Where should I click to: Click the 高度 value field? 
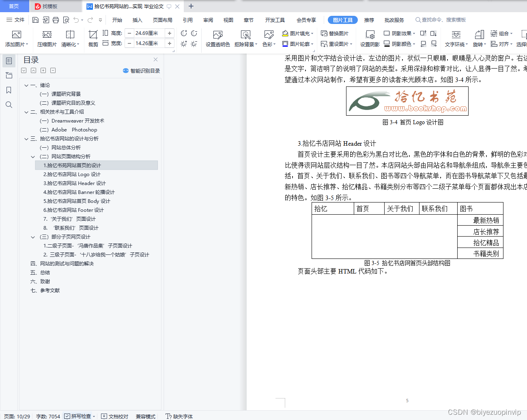point(149,33)
